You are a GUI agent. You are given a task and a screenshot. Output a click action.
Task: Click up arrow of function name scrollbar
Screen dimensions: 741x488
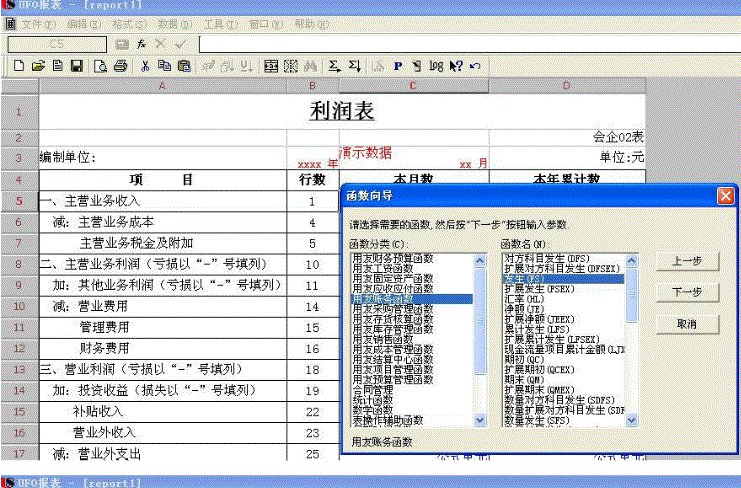[631, 258]
